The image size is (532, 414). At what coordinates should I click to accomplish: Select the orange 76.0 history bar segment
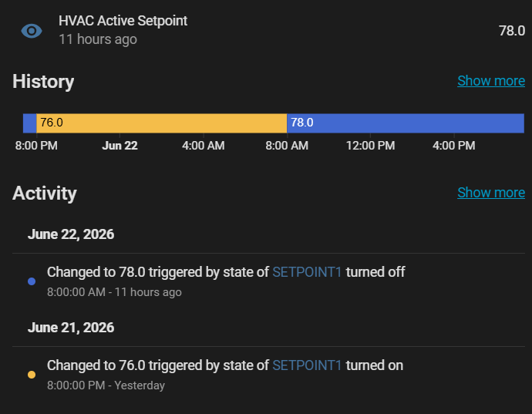click(161, 123)
